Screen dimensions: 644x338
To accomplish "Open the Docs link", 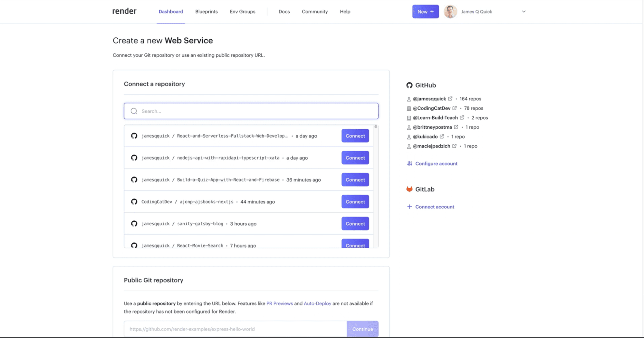I will coord(284,12).
